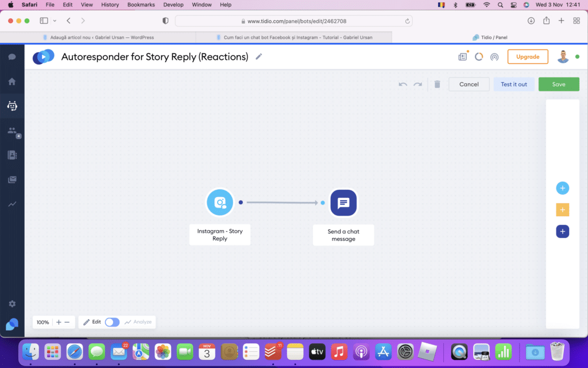The height and width of the screenshot is (368, 588).
Task: Open the Chatbots sidebar icon
Action: (12, 106)
